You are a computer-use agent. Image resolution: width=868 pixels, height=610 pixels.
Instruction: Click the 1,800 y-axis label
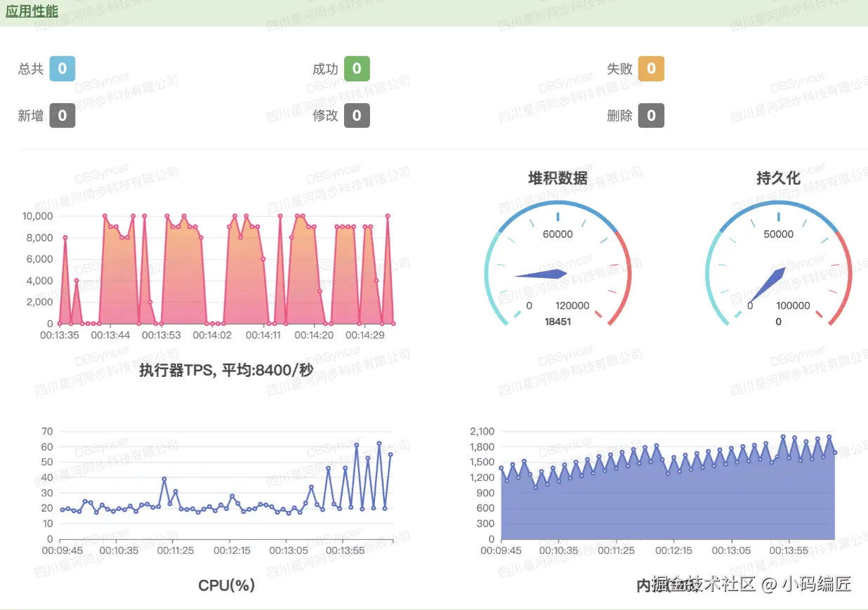click(x=482, y=446)
